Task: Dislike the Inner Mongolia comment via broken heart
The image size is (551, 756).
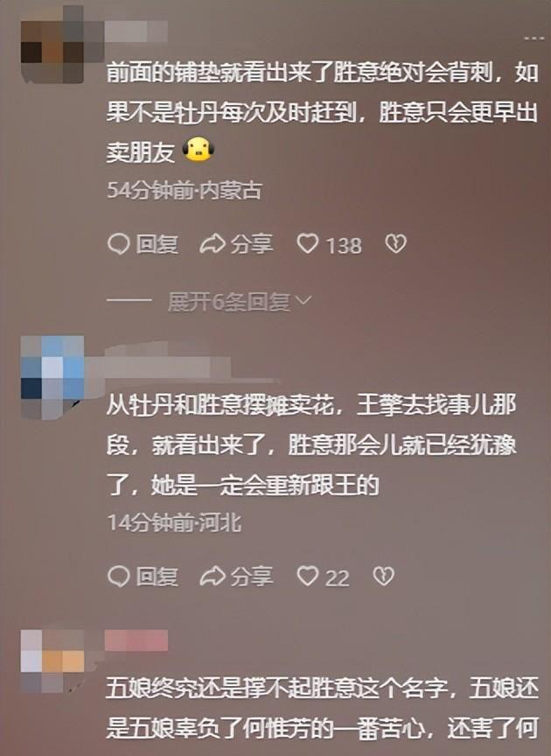Action: pos(396,244)
